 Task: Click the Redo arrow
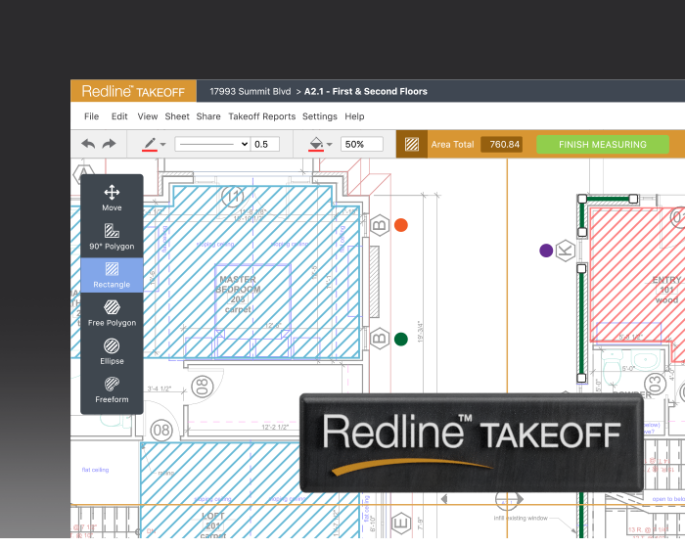point(109,144)
